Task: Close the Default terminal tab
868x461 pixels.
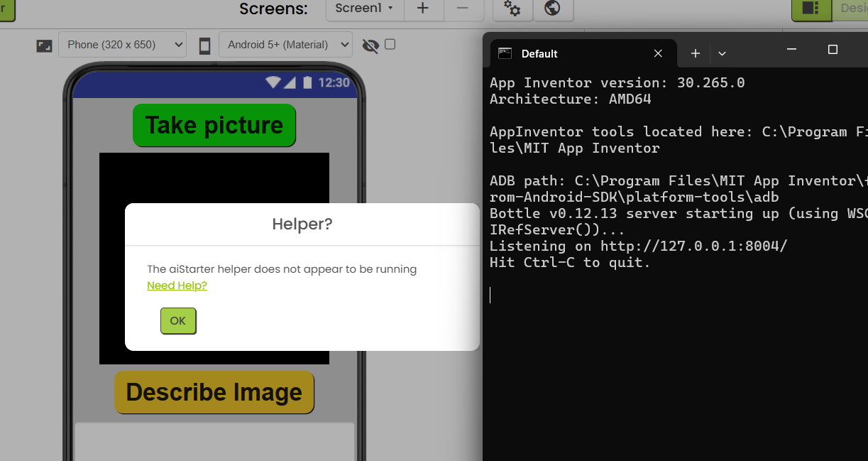Action: pyautogui.click(x=658, y=53)
